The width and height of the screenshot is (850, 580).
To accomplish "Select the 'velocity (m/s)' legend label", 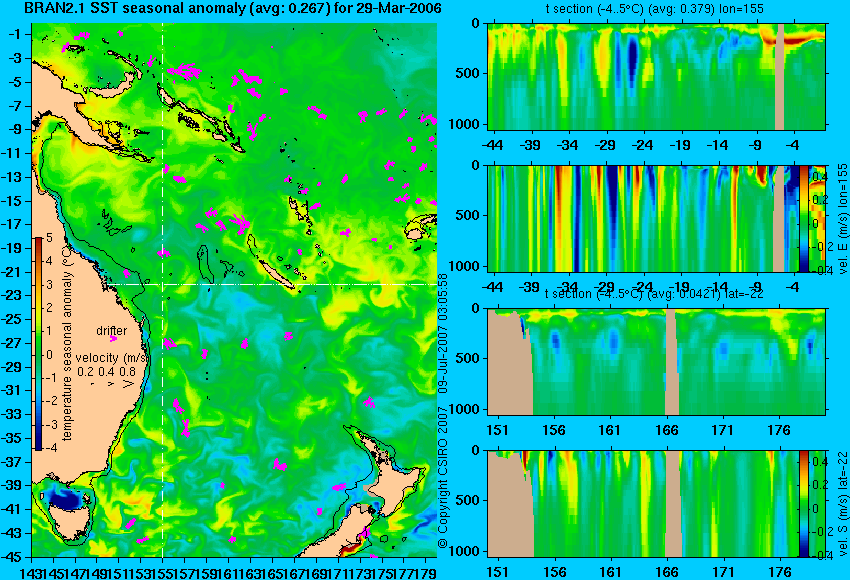I will click(112, 358).
